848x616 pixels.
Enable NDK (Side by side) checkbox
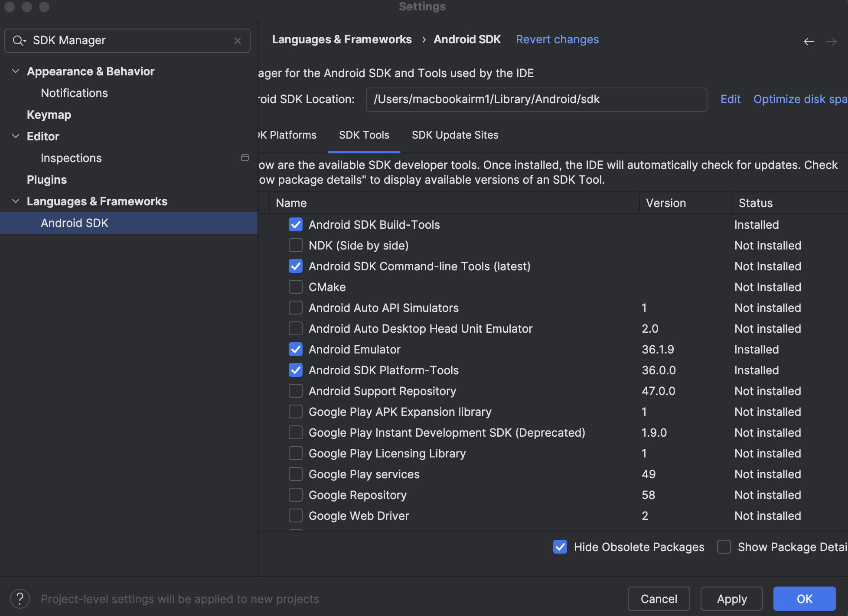(296, 246)
